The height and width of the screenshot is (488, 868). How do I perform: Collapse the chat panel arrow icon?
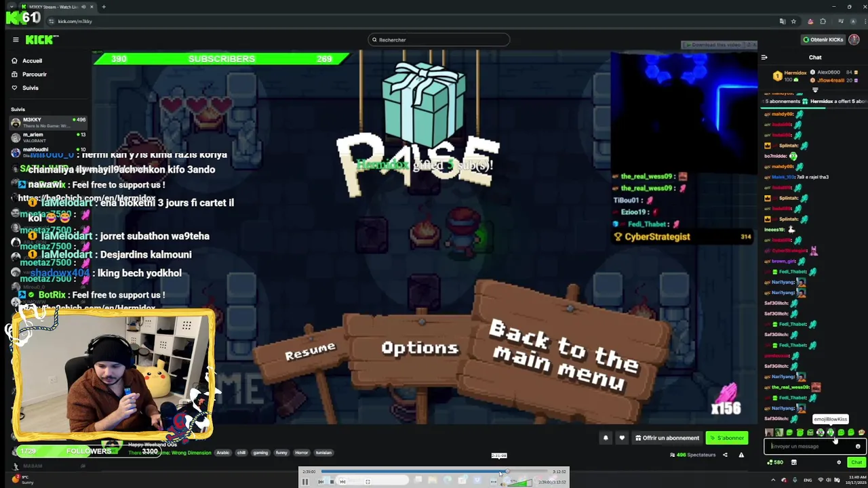(x=764, y=58)
